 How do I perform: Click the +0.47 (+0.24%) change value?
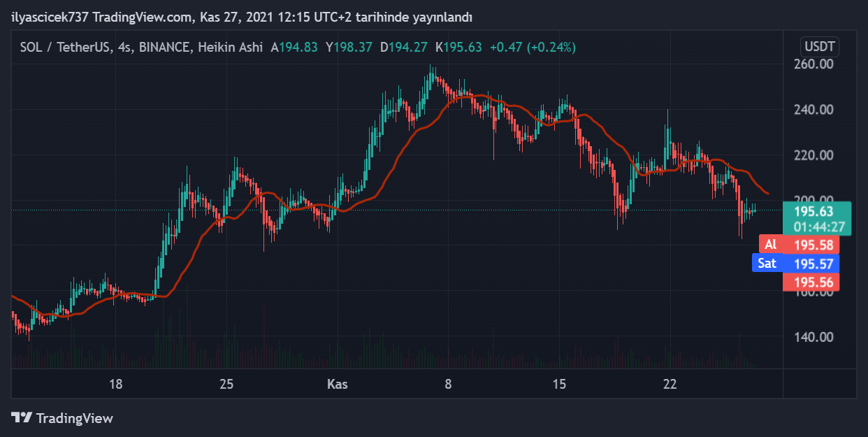pos(533,48)
